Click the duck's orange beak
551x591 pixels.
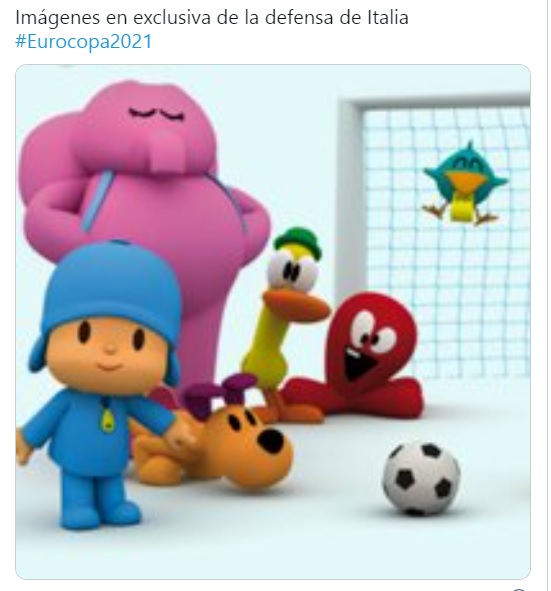297,305
